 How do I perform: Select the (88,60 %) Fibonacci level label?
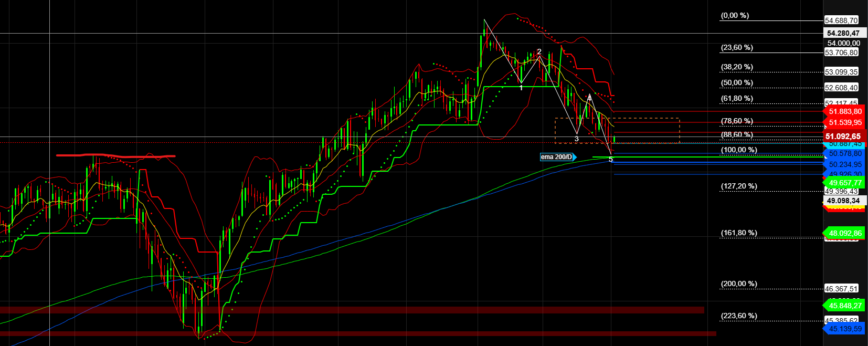tap(737, 135)
